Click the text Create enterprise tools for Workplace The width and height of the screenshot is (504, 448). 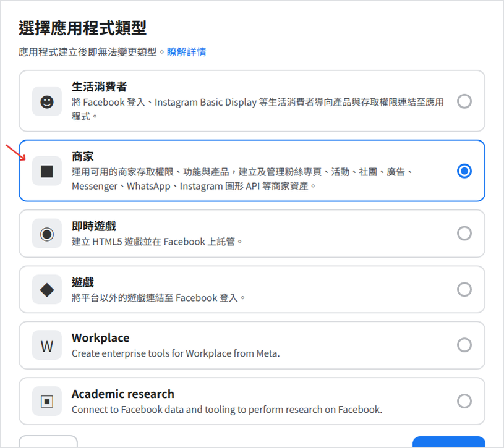[x=176, y=353]
